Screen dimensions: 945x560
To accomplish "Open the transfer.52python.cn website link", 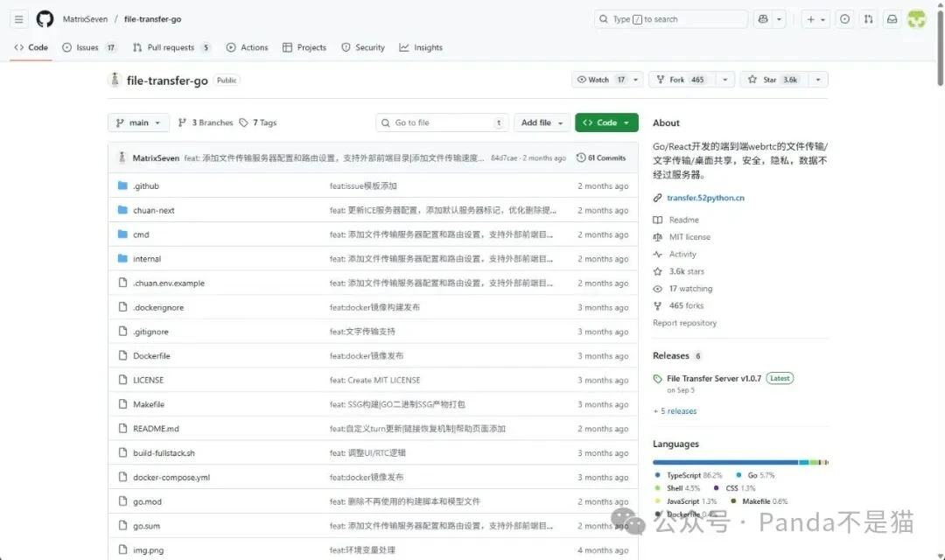I will [x=705, y=198].
